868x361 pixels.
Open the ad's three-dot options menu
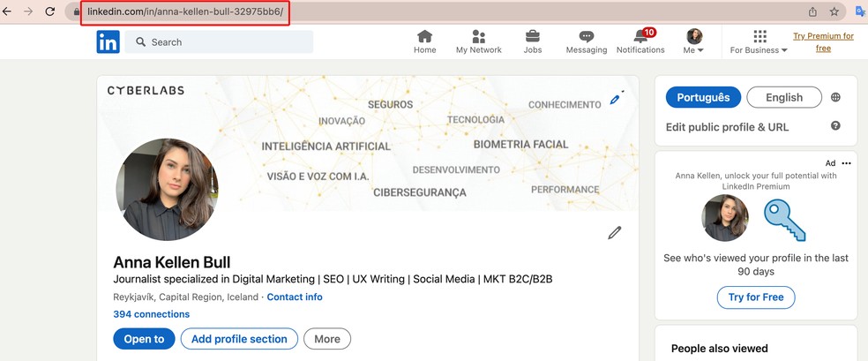846,163
